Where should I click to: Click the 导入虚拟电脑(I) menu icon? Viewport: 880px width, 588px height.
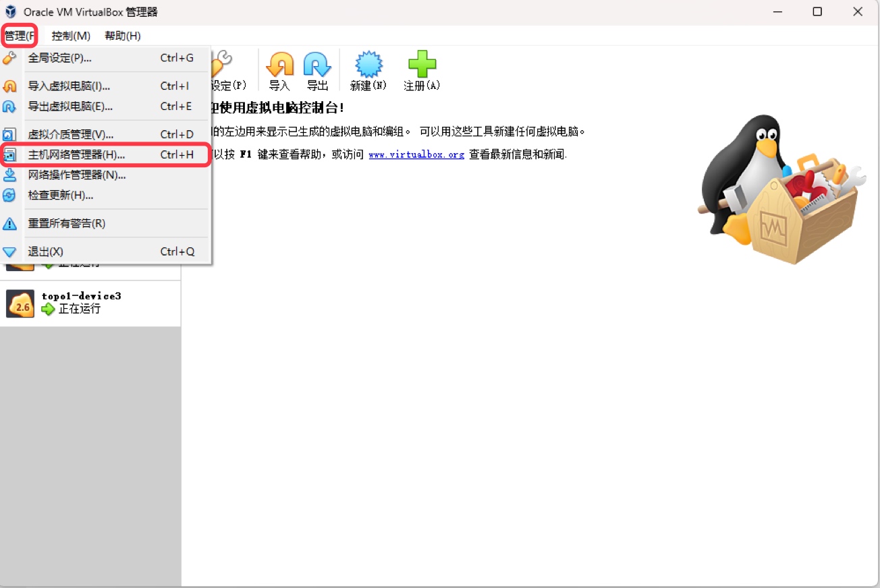pyautogui.click(x=9, y=86)
